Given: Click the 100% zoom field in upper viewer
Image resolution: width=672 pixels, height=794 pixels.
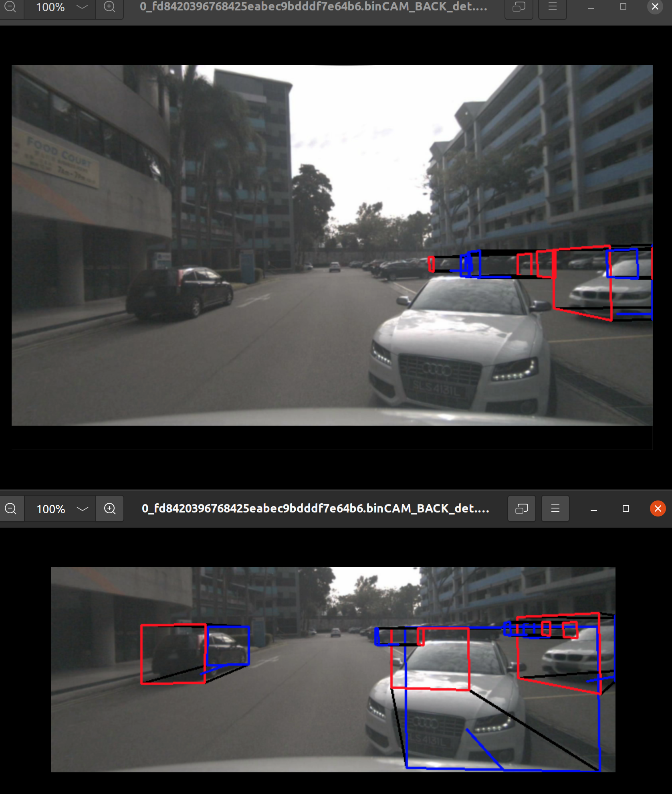Looking at the screenshot, I should coord(50,7).
